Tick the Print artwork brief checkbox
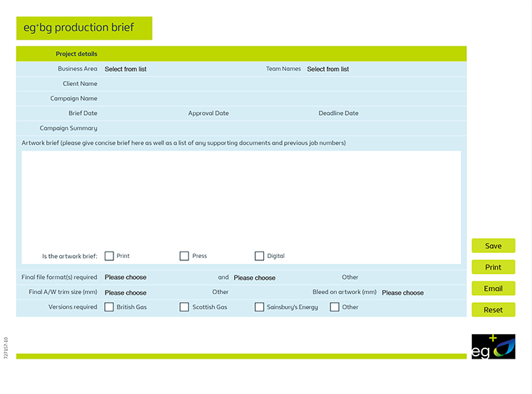The width and height of the screenshot is (532, 394). pyautogui.click(x=109, y=256)
